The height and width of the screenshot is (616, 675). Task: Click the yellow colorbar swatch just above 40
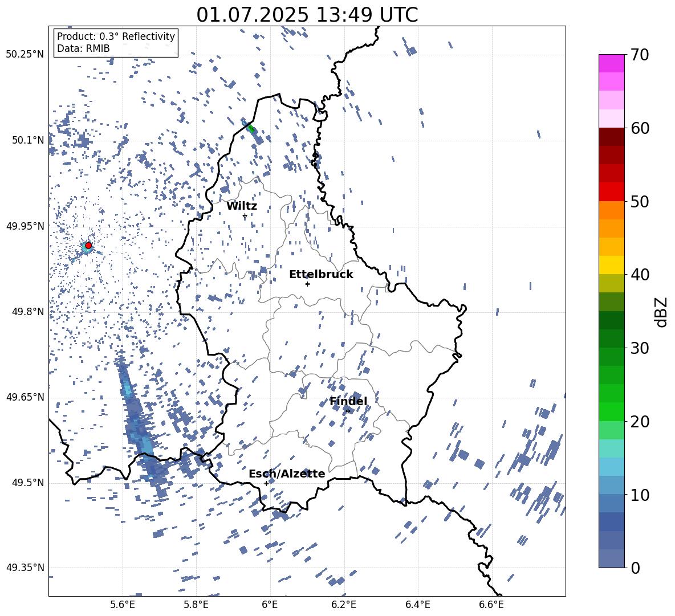tap(611, 265)
